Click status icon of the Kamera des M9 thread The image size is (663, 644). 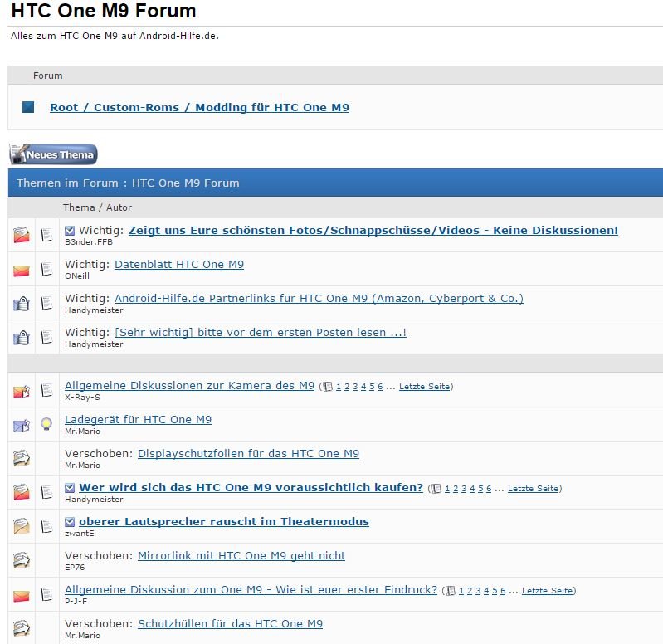coord(21,391)
